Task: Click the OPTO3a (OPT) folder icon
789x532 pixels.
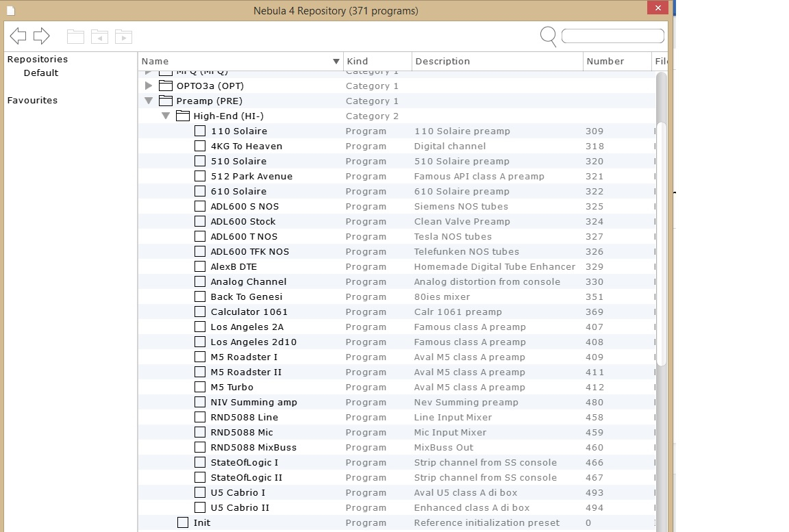Action: (166, 86)
